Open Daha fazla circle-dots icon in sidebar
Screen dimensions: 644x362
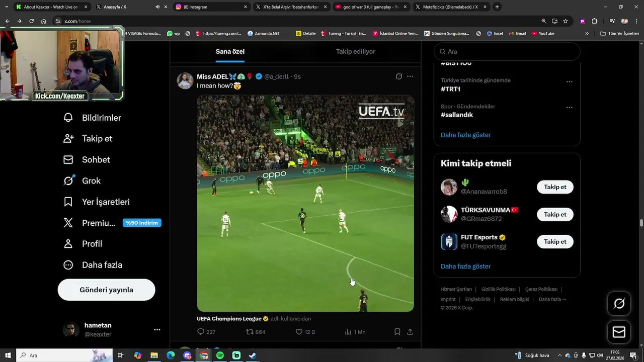(x=68, y=265)
